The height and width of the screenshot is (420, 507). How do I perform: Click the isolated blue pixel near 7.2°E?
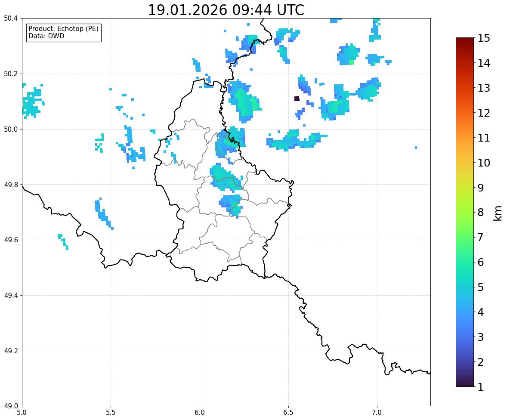click(416, 148)
